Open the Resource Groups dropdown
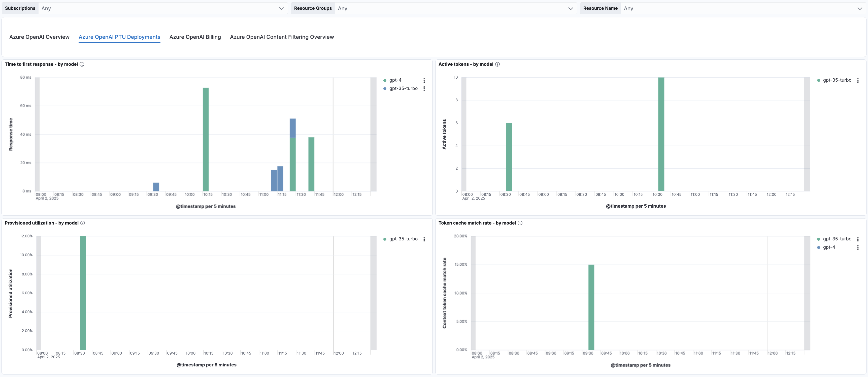This screenshot has height=377, width=868. coord(571,8)
